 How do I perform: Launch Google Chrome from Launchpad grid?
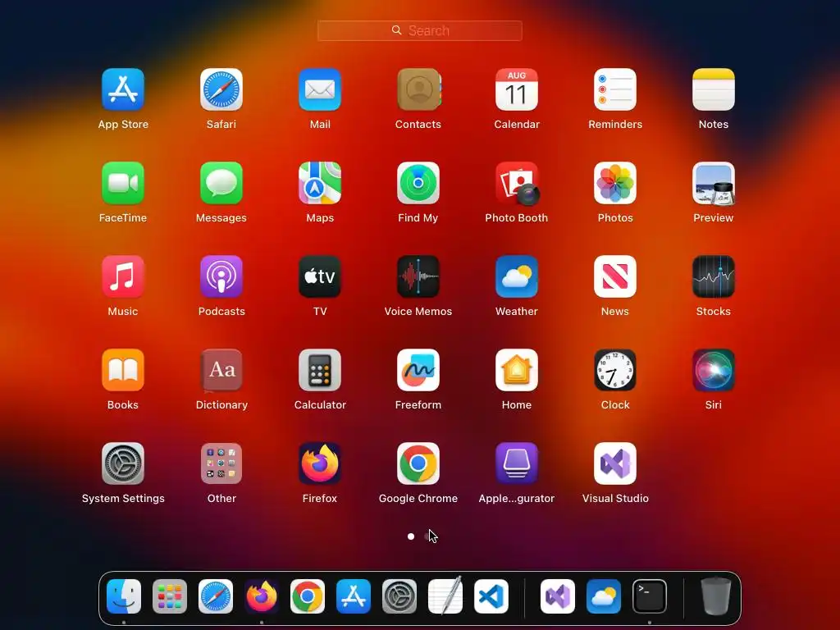click(x=418, y=463)
